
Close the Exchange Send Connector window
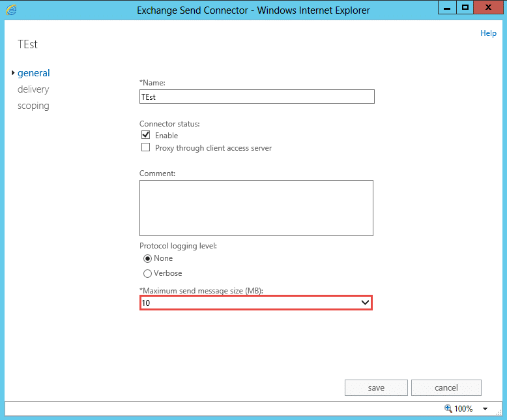click(489, 7)
